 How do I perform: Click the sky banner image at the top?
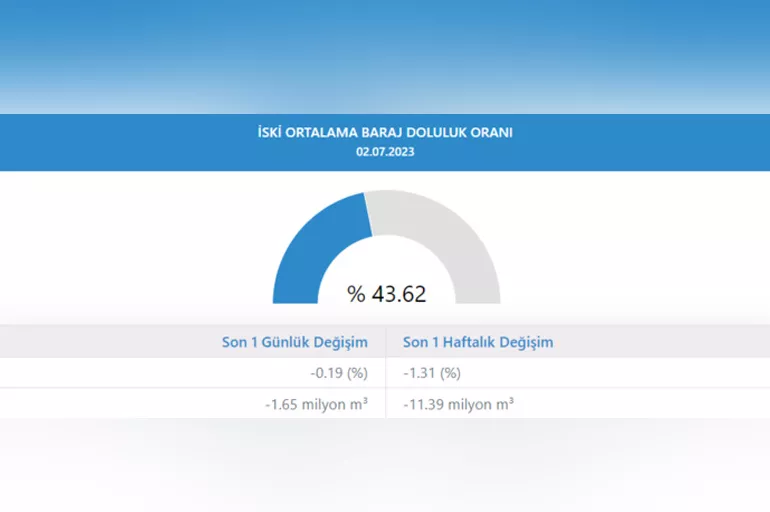385,55
